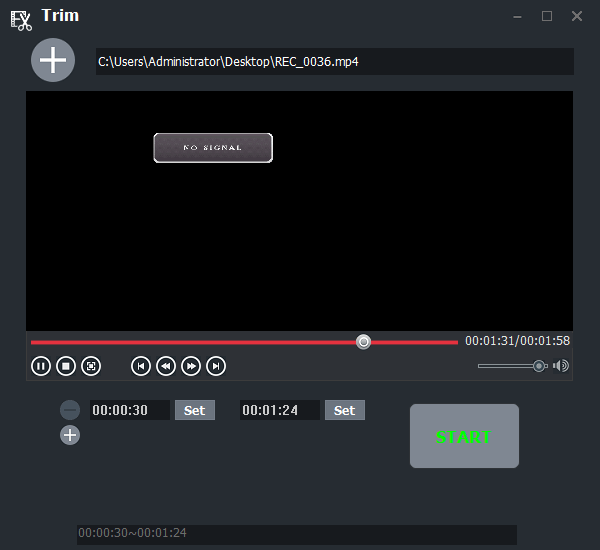Jump to the previous frame marker
This screenshot has width=600, height=550.
tap(141, 366)
